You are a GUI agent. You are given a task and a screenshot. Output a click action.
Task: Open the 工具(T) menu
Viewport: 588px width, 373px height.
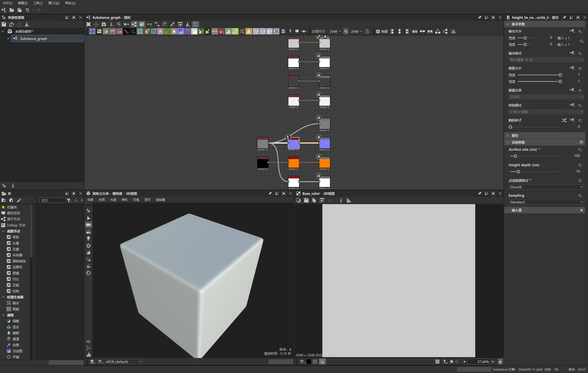(38, 3)
